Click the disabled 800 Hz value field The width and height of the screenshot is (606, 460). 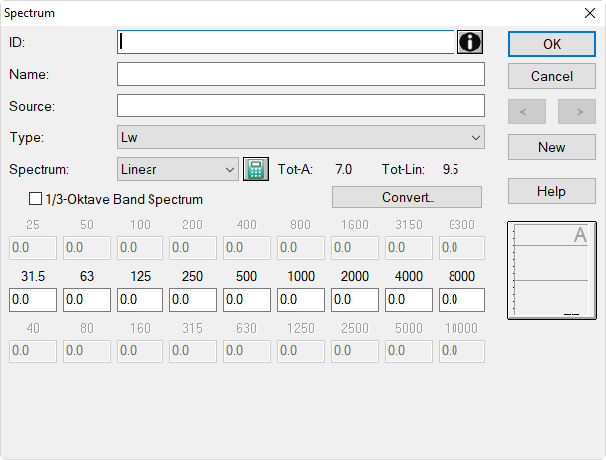coord(301,248)
